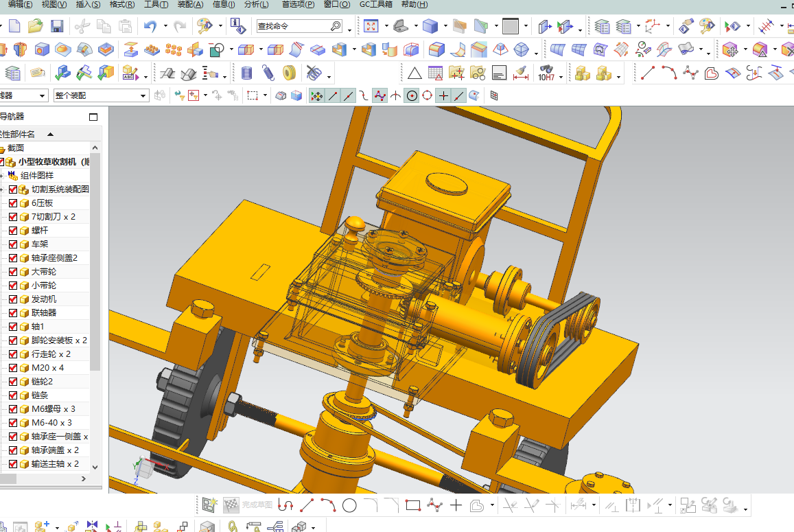Open the 视图(V) menu
Image resolution: width=794 pixels, height=532 pixels.
click(54, 5)
